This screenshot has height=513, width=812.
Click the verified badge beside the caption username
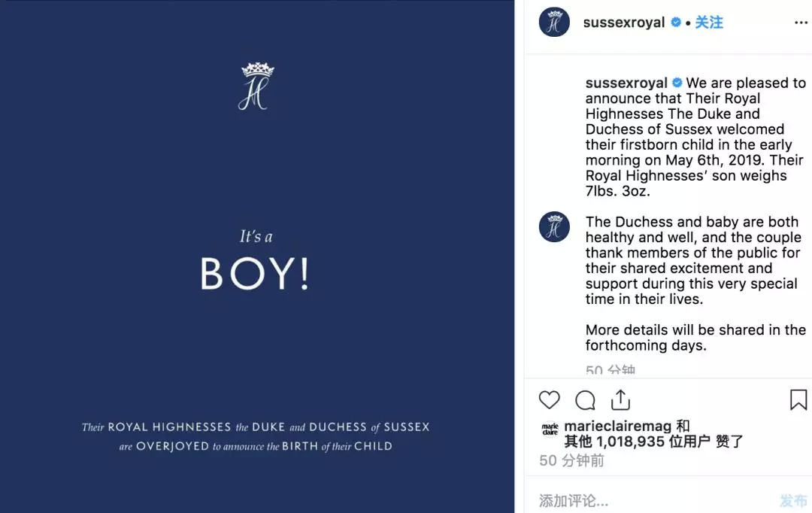677,83
